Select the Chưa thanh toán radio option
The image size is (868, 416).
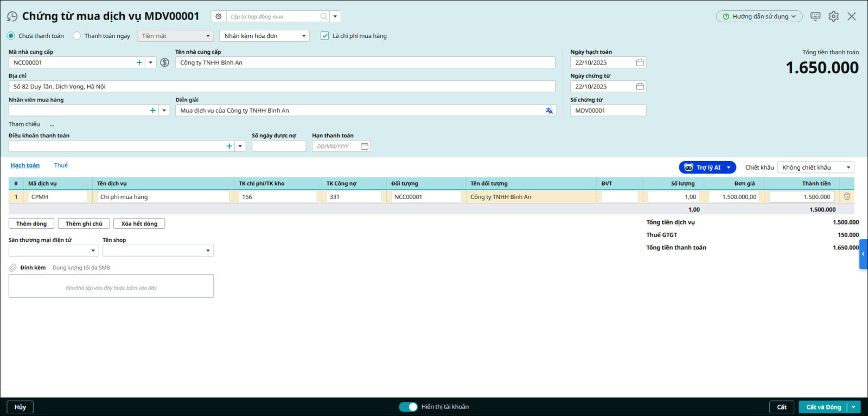tap(11, 36)
